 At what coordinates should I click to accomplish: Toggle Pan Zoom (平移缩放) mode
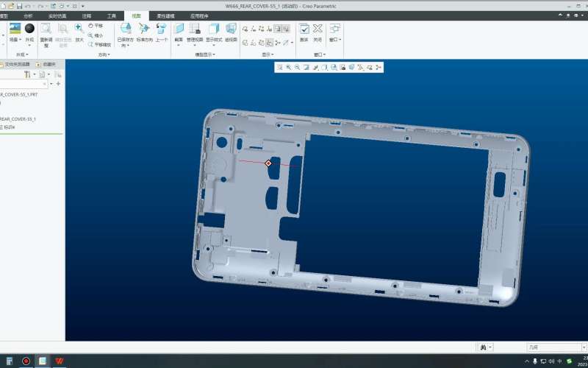(98, 44)
